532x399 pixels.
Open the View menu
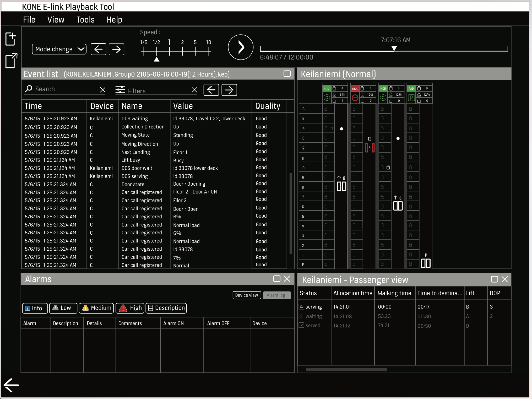click(x=56, y=20)
